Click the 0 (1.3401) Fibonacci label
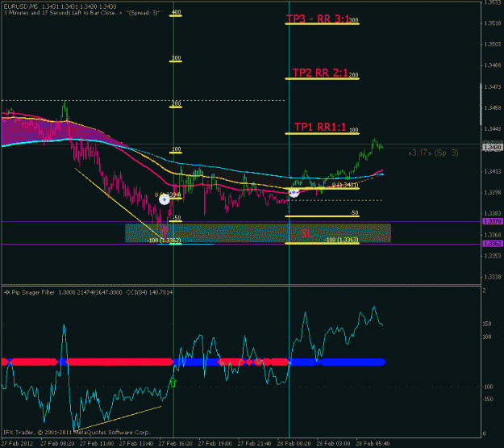 345,185
